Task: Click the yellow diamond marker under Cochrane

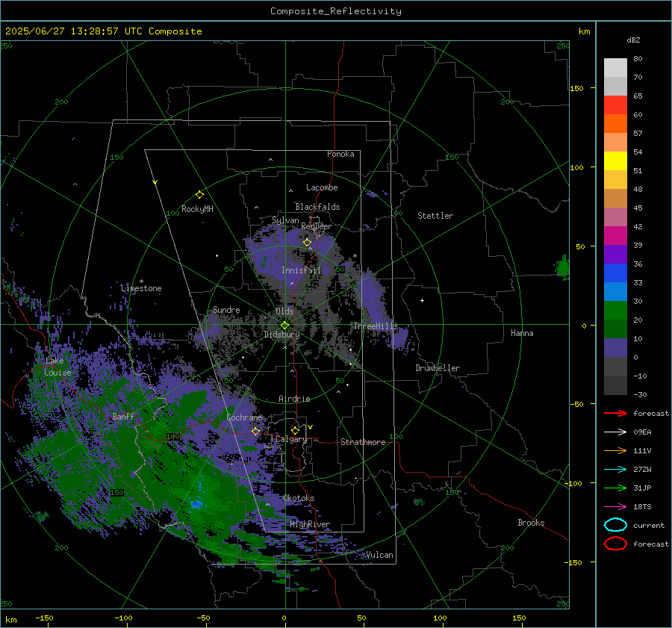Action: click(x=255, y=431)
